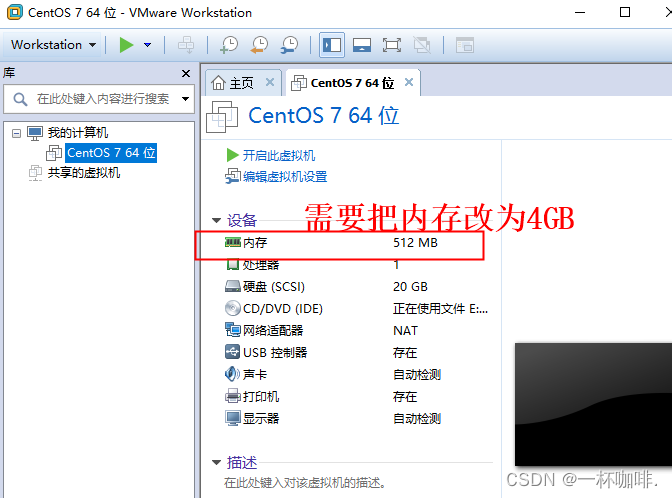Click the printer icon
The height and width of the screenshot is (498, 672).
[x=233, y=396]
